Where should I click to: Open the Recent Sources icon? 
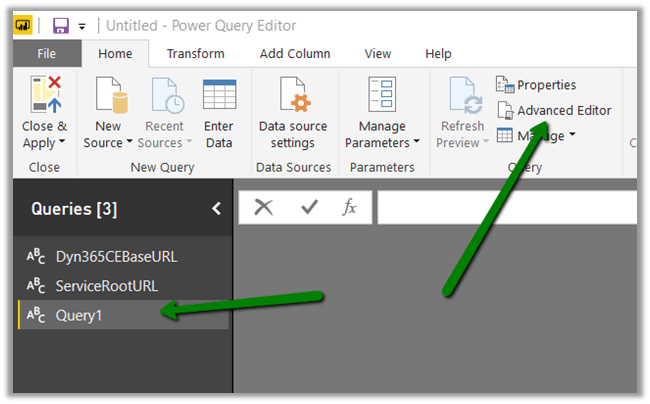click(164, 96)
